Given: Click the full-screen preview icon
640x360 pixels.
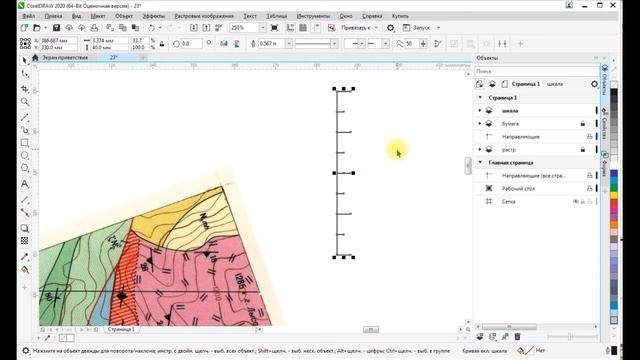Looking at the screenshot, I should tap(275, 28).
